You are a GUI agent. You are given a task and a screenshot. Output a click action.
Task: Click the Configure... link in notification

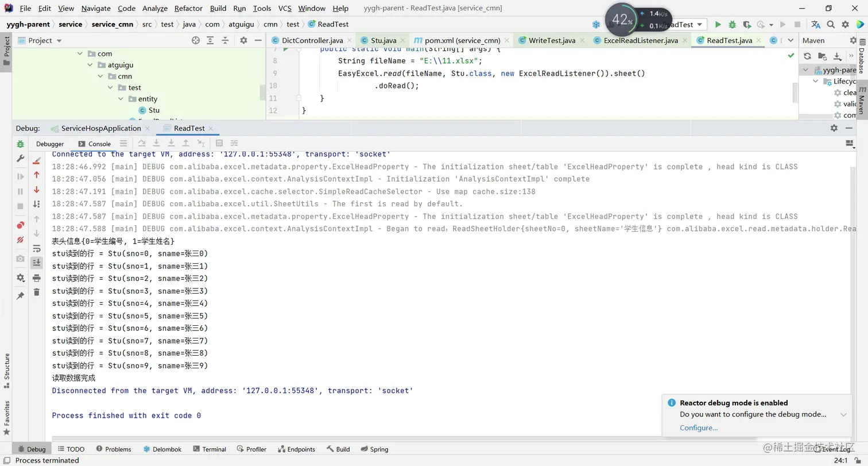point(699,428)
